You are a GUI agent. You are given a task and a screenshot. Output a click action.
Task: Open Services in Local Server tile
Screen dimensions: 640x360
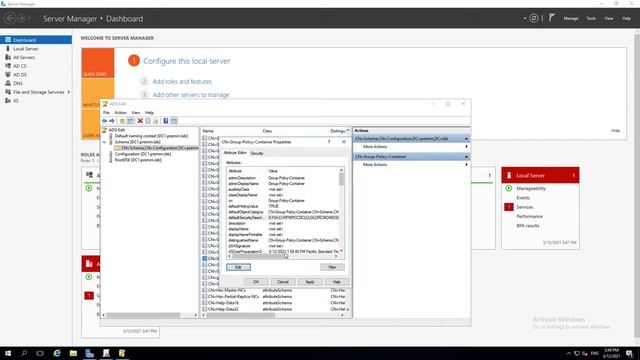(525, 207)
